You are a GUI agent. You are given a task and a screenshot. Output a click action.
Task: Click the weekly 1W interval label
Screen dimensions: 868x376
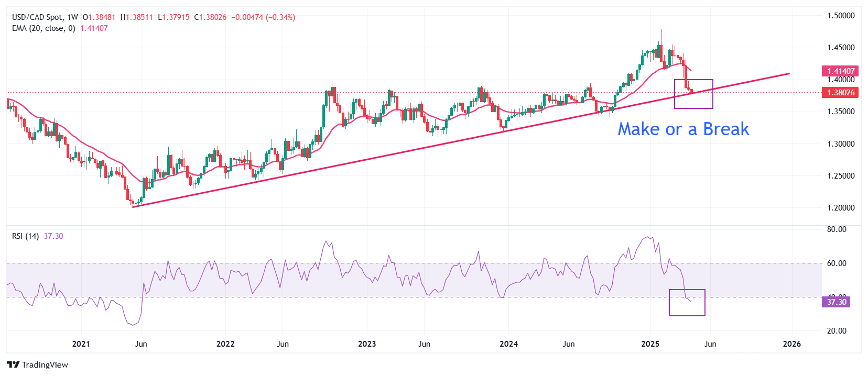72,17
